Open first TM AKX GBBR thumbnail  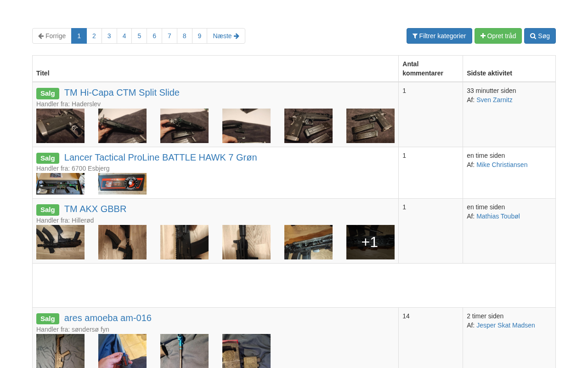coord(60,242)
